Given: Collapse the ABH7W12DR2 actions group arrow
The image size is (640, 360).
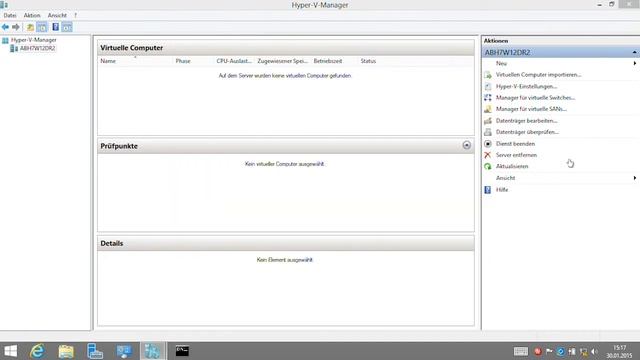Looking at the screenshot, I should tap(634, 52).
